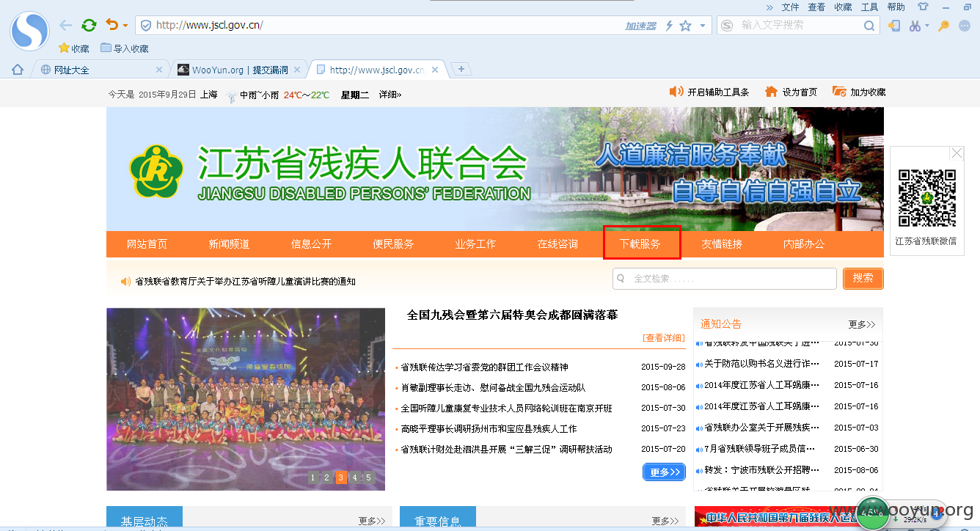Click the 全文检索 search input field
The width and height of the screenshot is (980, 531).
725,279
